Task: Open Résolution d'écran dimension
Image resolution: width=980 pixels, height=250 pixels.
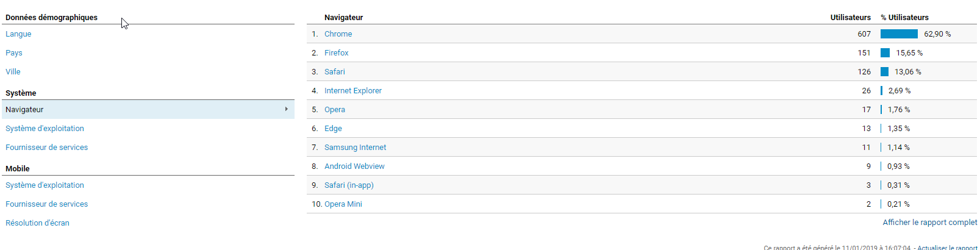Action: pos(37,223)
